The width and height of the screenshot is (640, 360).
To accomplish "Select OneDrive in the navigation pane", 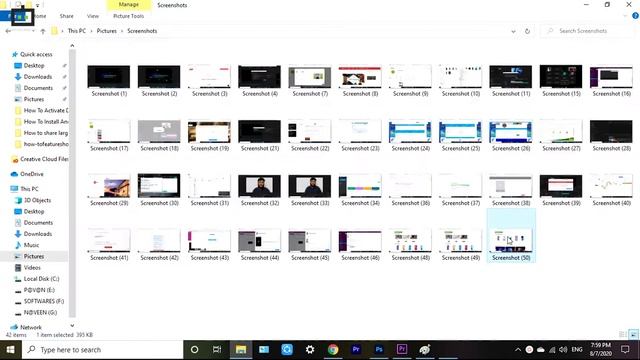I will 31,174.
